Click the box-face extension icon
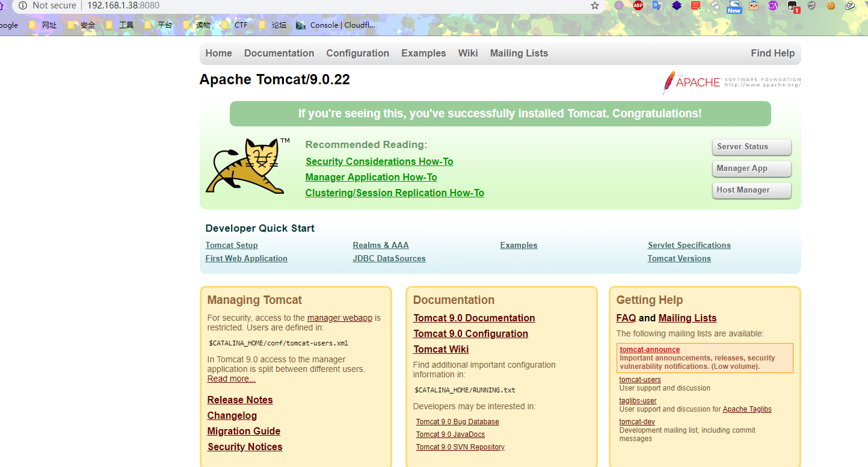 click(754, 6)
